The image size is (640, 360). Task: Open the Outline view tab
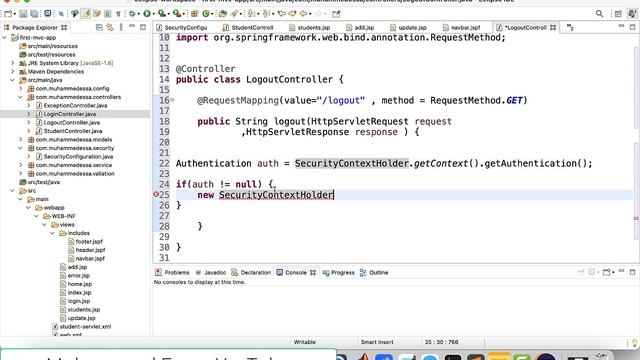pyautogui.click(x=374, y=273)
